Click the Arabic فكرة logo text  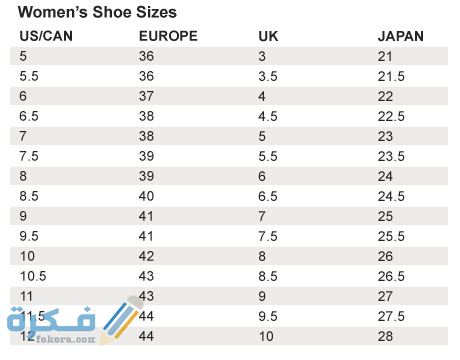click(x=51, y=320)
